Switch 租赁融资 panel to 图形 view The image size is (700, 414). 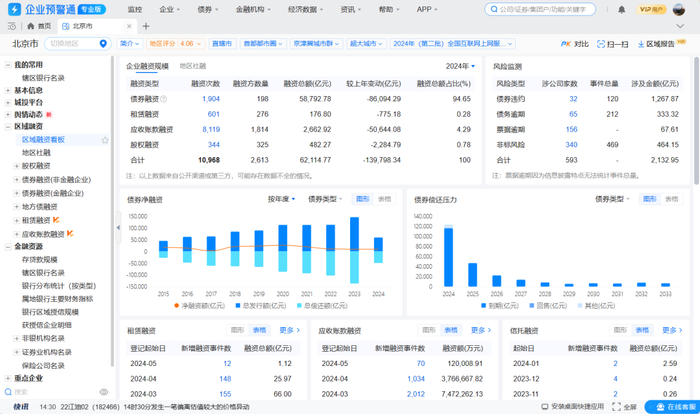point(237,329)
